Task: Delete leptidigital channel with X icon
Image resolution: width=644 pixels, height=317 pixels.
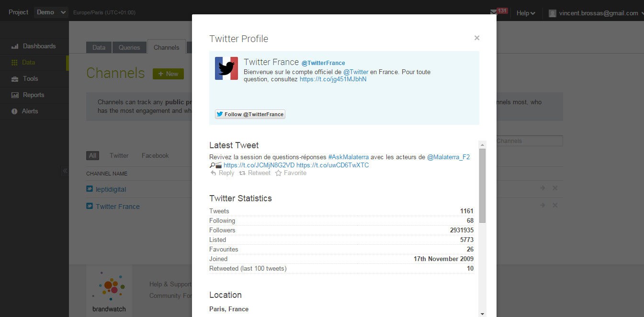Action: click(x=555, y=188)
